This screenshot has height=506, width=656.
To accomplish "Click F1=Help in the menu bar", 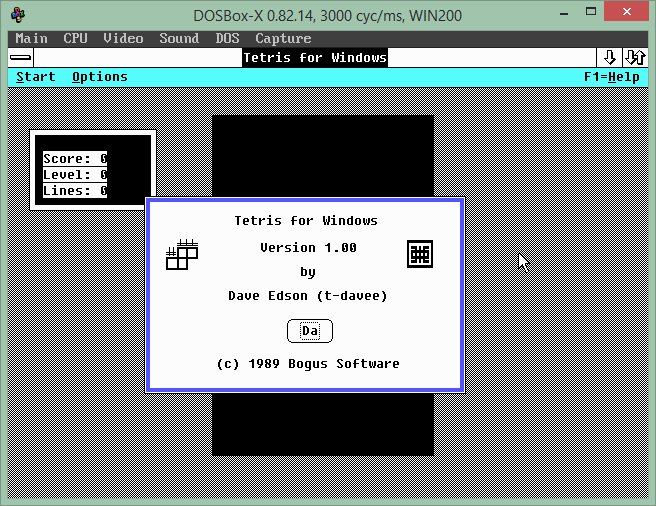I will click(612, 77).
